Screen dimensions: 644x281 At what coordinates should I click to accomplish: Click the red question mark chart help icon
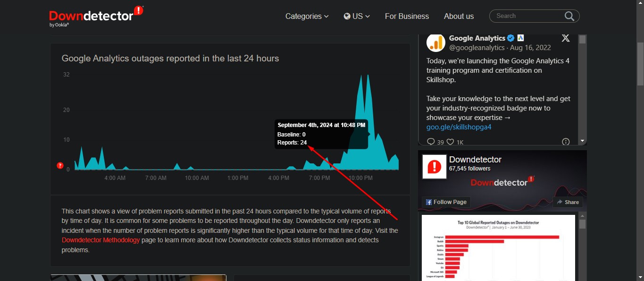point(60,165)
